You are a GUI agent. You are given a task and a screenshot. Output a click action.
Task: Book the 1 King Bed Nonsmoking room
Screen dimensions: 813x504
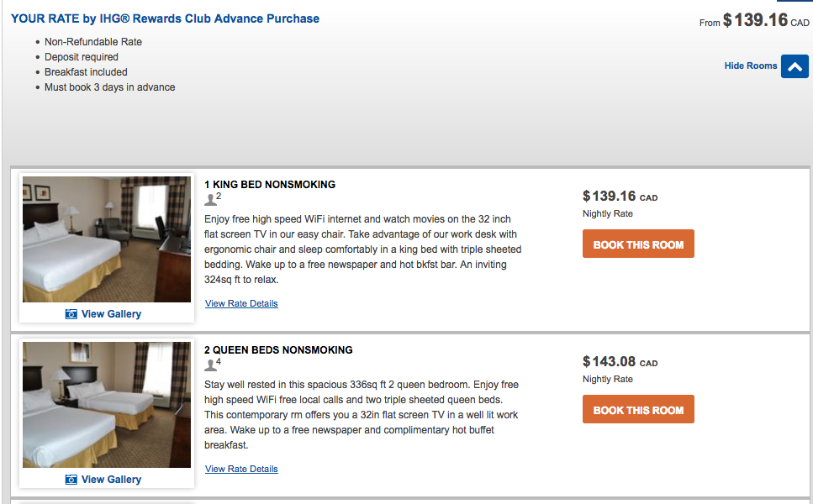click(x=638, y=244)
